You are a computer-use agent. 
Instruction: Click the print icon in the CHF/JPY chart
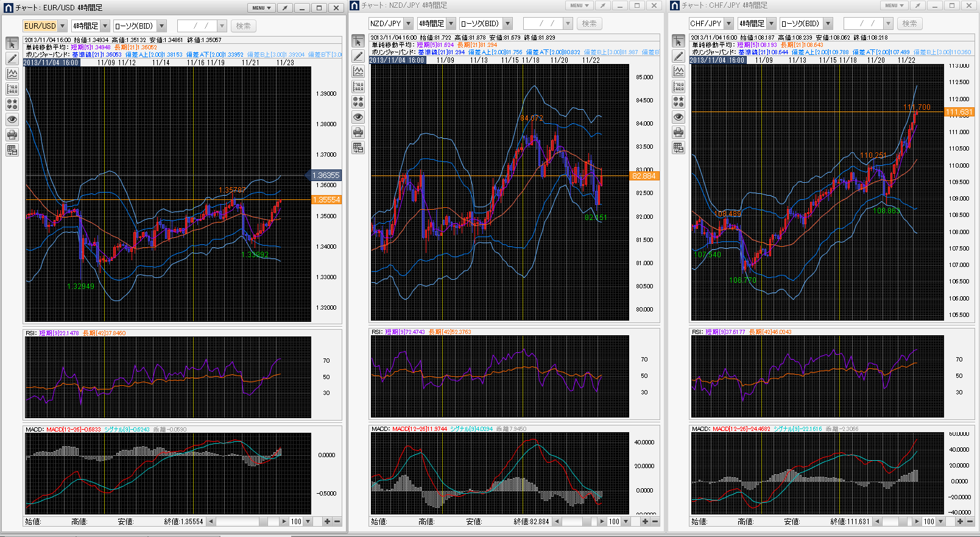click(679, 132)
